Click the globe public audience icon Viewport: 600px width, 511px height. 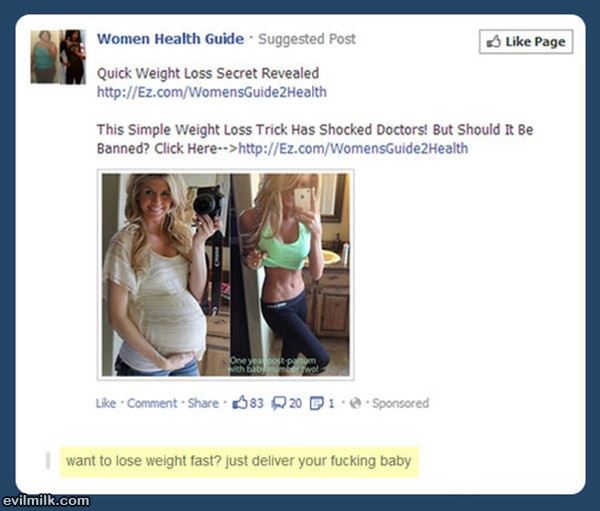[x=355, y=403]
